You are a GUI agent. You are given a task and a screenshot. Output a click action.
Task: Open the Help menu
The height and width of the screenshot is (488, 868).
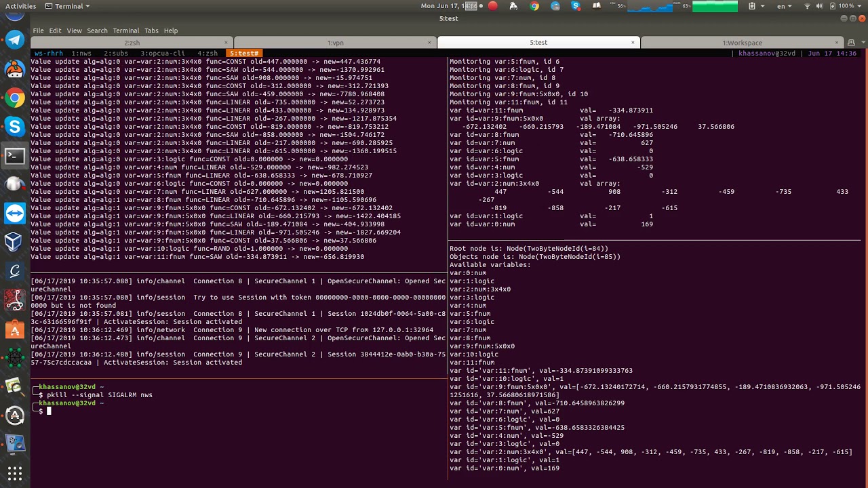[171, 30]
